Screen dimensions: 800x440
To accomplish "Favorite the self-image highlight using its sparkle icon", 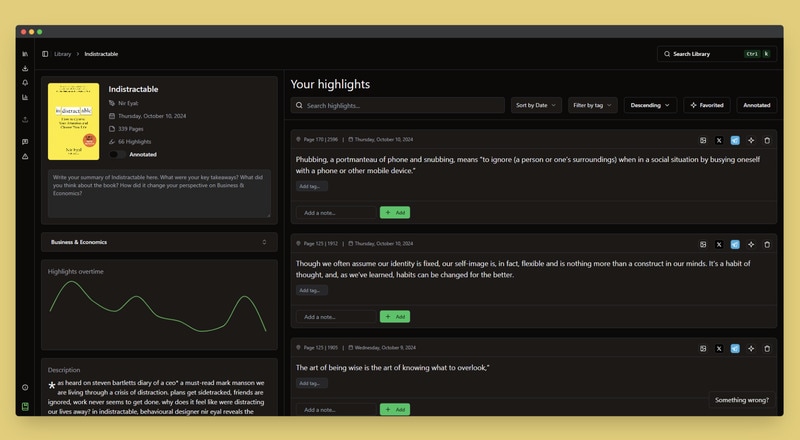I will point(751,244).
